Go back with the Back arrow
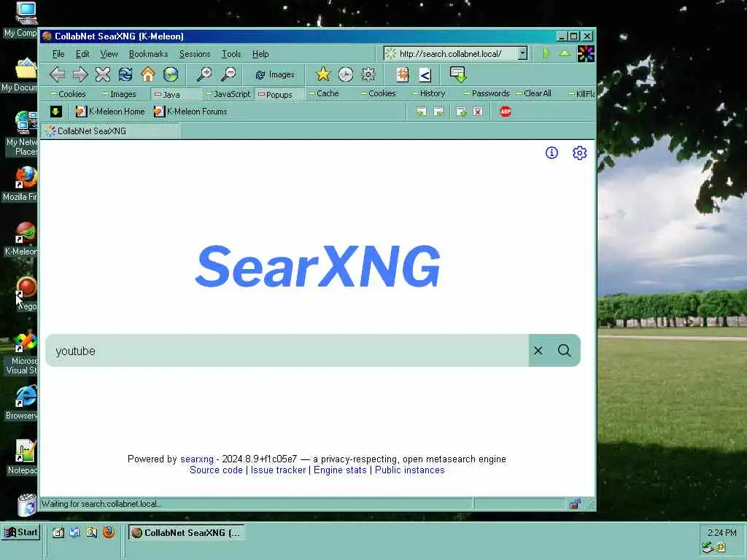The height and width of the screenshot is (560, 747). (57, 74)
